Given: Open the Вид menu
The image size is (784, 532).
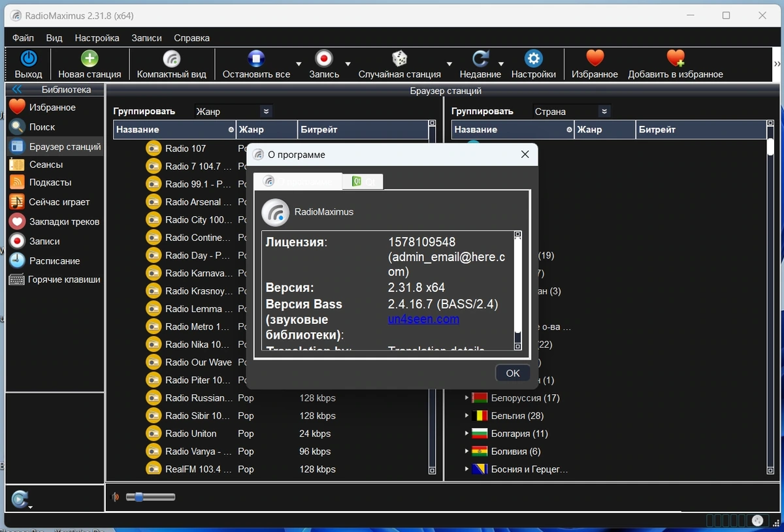Looking at the screenshot, I should (x=54, y=38).
